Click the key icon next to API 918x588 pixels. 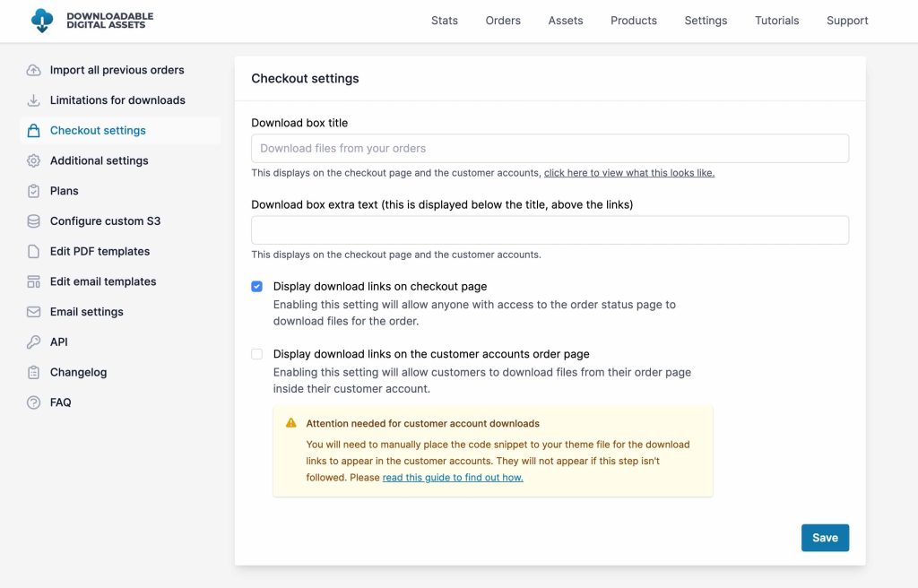[34, 342]
